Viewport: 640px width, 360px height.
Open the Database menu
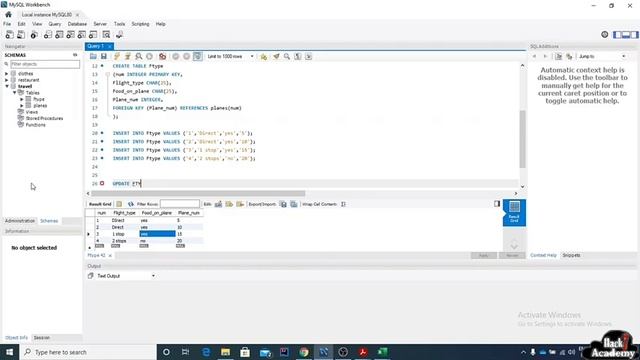tap(77, 24)
